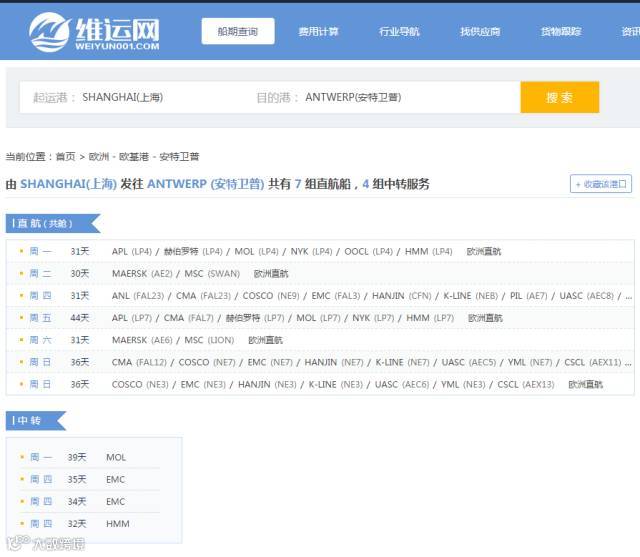The height and width of the screenshot is (557, 640).
Task: Open the 周日 36天 CMA (FAL12) row
Action: (320, 362)
